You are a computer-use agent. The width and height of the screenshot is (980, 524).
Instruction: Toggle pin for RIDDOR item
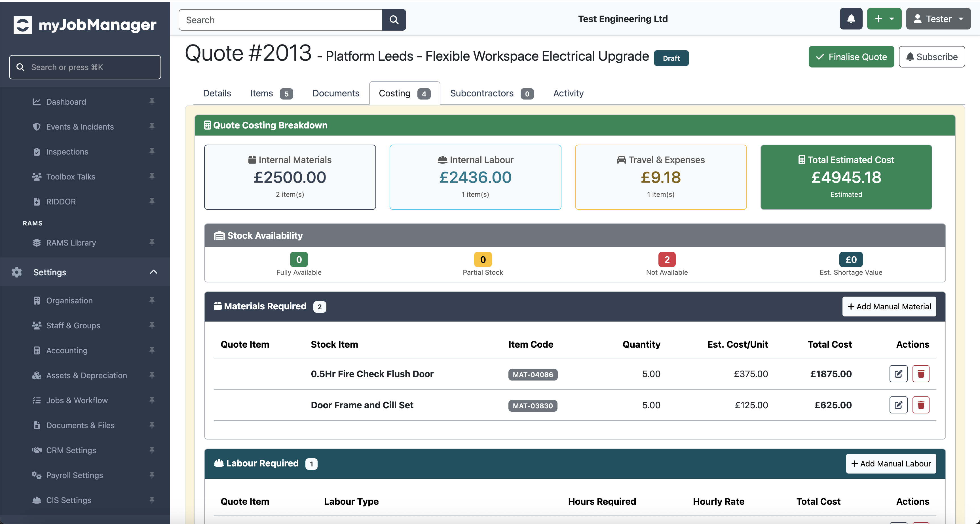click(x=152, y=201)
